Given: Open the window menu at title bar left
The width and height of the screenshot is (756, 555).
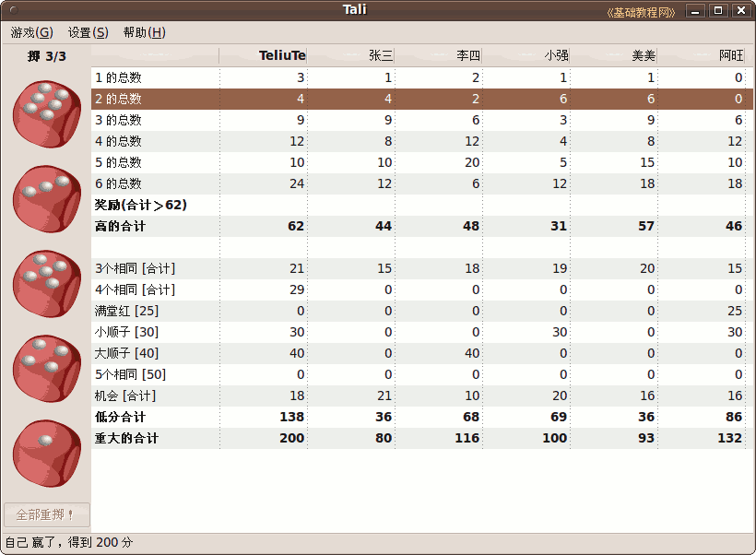Looking at the screenshot, I should (x=14, y=9).
